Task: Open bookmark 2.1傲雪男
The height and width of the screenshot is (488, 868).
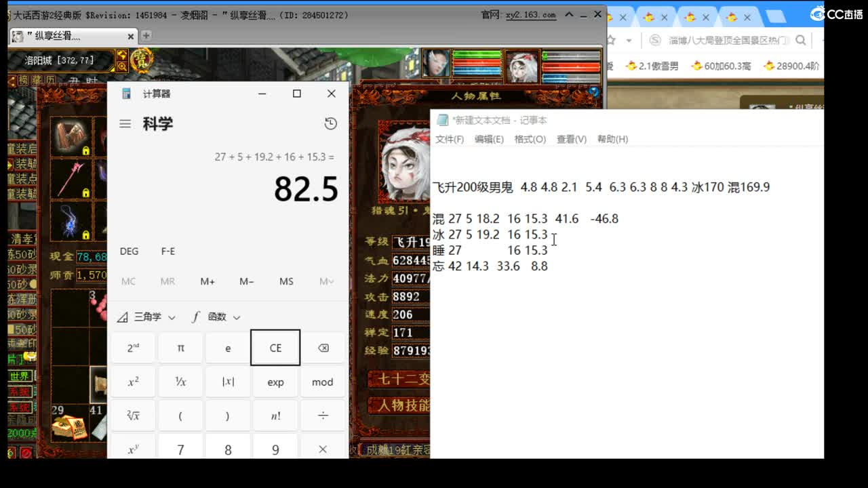Action: [x=653, y=66]
